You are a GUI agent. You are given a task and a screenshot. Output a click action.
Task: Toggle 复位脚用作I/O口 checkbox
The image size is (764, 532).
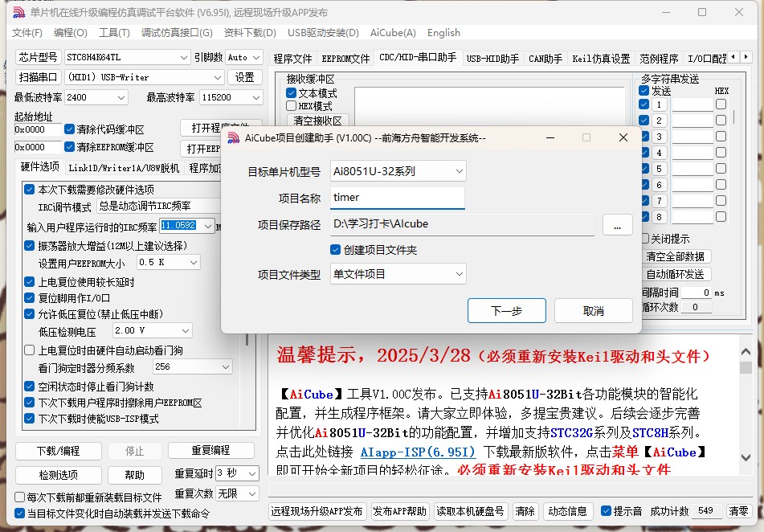29,298
